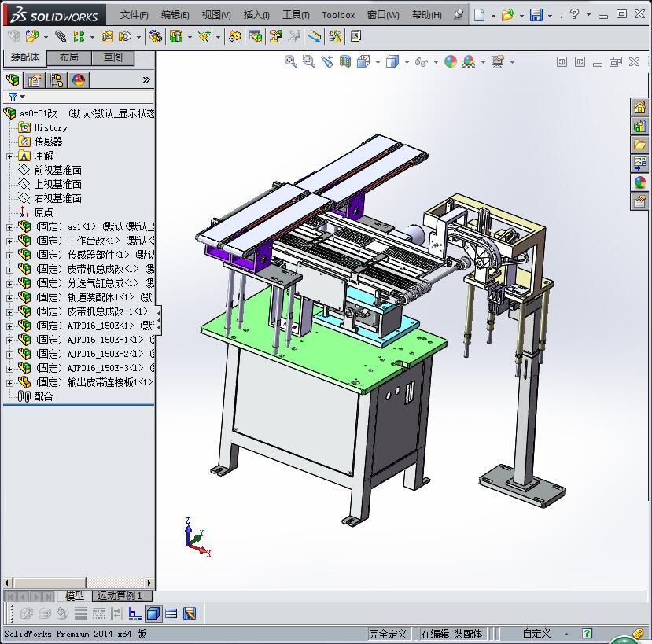Open Appearances ball icon in task pane

pos(639,182)
